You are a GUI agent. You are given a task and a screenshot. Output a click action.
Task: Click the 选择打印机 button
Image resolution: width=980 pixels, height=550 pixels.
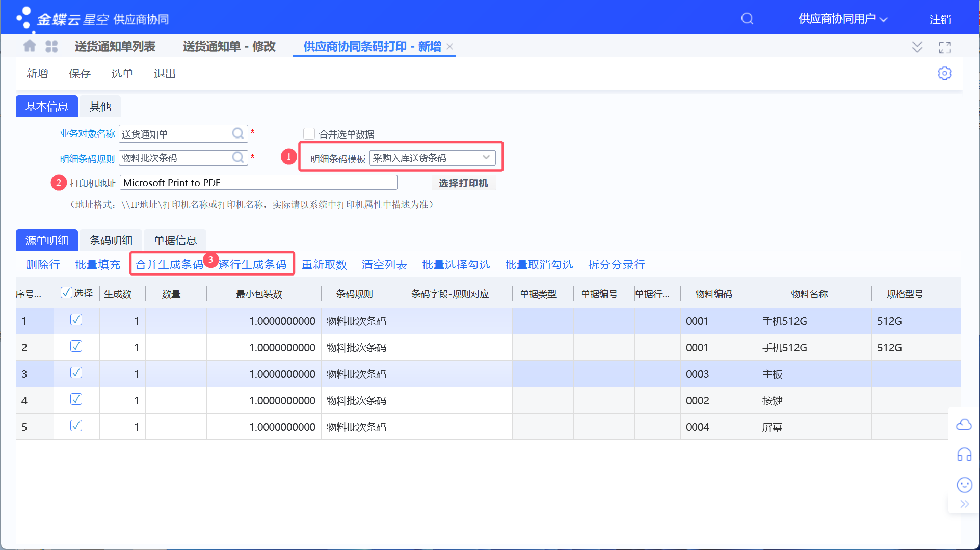tap(464, 183)
